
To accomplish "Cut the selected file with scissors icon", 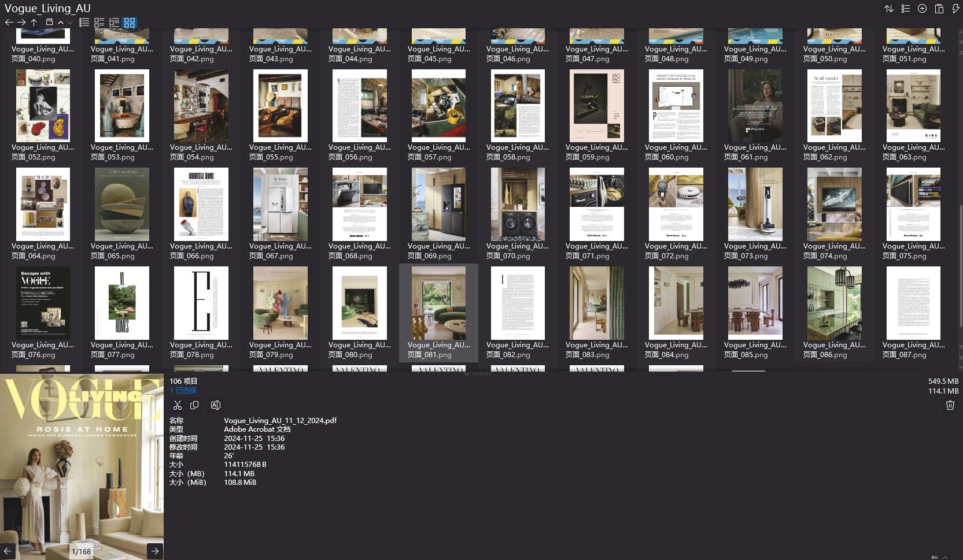I will click(x=178, y=405).
